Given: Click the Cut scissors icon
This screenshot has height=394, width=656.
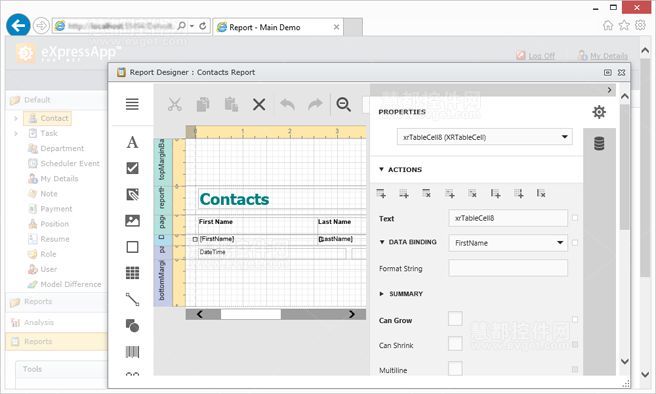Looking at the screenshot, I should click(175, 104).
